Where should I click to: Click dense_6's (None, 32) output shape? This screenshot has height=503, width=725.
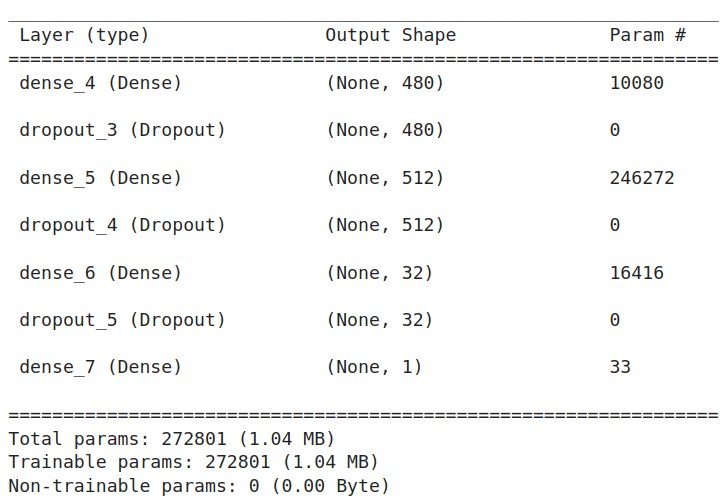(379, 273)
